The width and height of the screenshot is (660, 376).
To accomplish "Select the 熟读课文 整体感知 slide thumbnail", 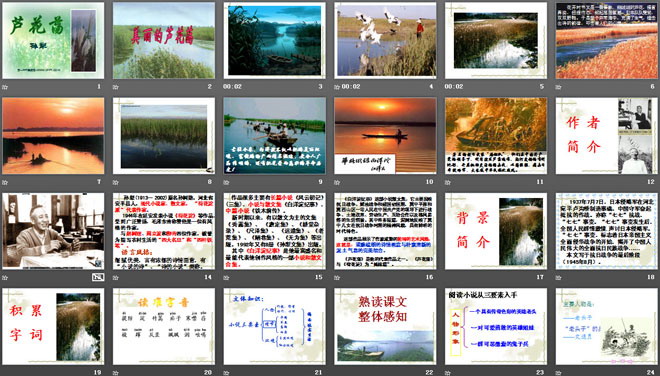I will tap(385, 326).
